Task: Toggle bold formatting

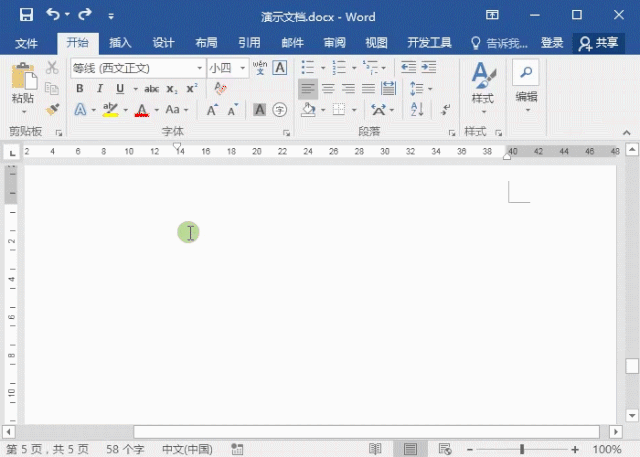Action: pos(80,89)
